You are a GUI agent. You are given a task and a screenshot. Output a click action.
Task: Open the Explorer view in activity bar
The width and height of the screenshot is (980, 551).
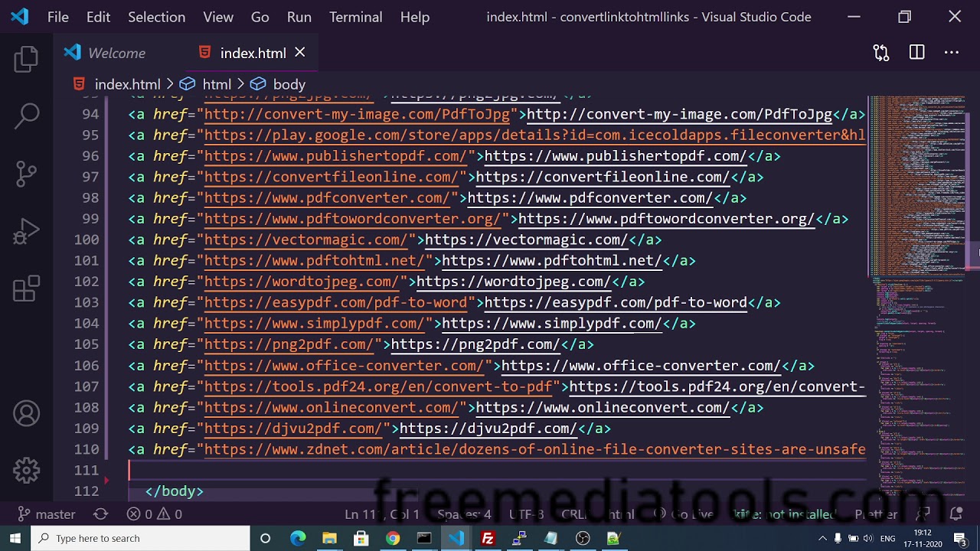[x=26, y=59]
